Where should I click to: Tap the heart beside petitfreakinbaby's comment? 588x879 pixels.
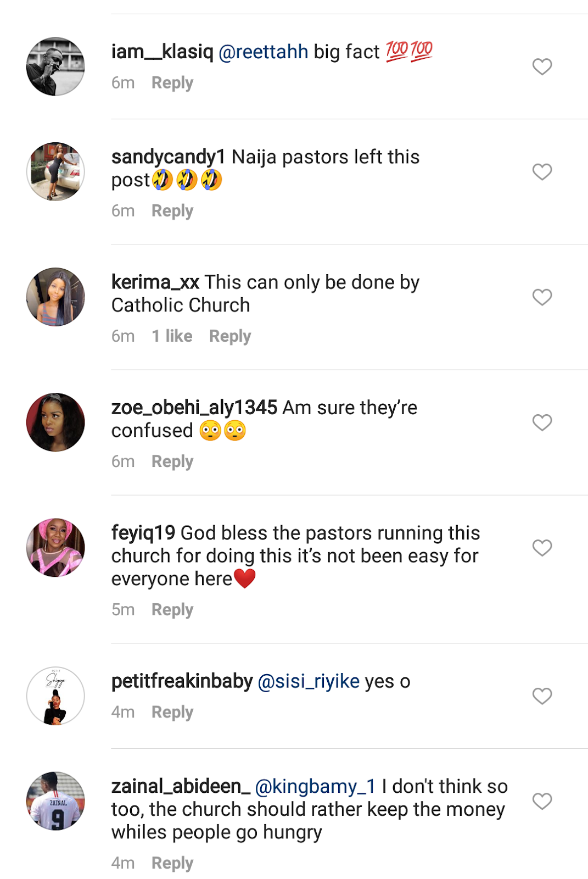click(x=542, y=696)
